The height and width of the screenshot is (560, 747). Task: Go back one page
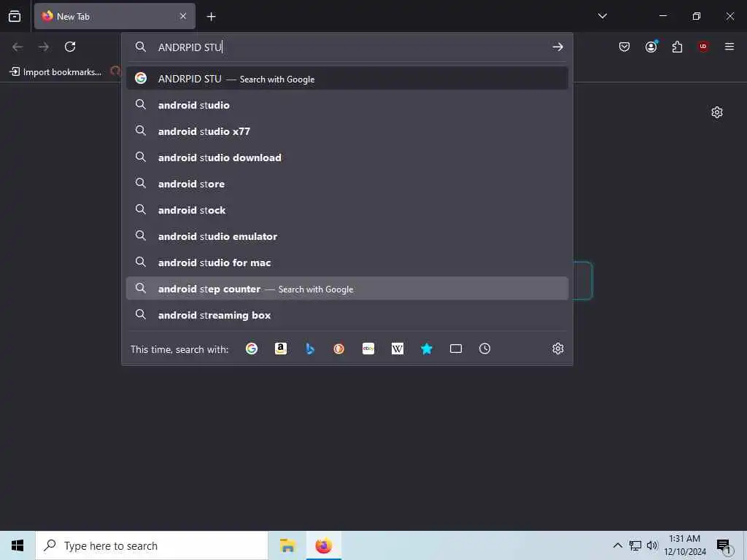coord(18,47)
